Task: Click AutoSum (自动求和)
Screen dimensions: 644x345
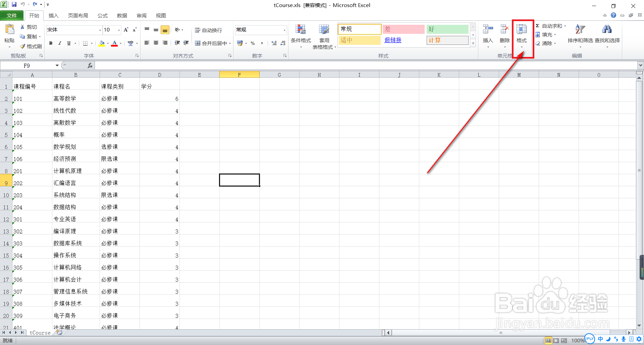Action: pyautogui.click(x=550, y=26)
